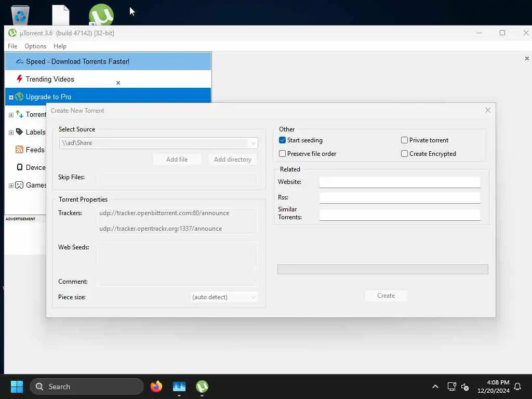This screenshot has height=399, width=532.
Task: Click the Devices phone icon
Action: (x=20, y=167)
